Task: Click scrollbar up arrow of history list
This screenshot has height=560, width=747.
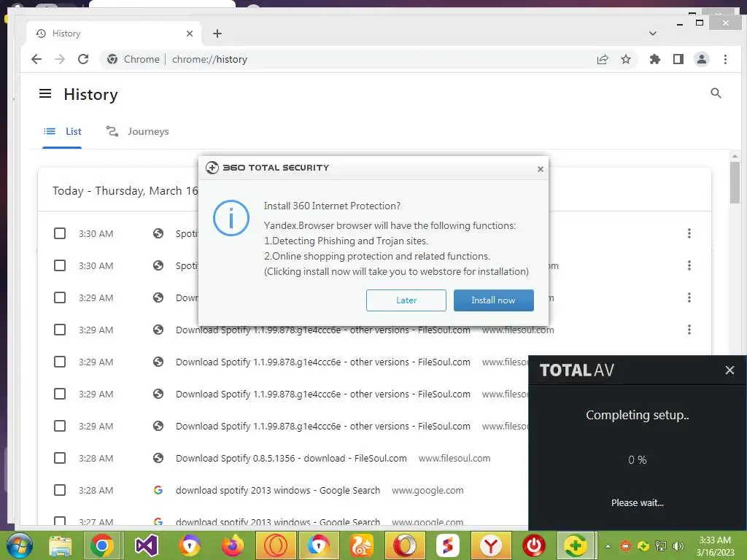Action: click(735, 156)
